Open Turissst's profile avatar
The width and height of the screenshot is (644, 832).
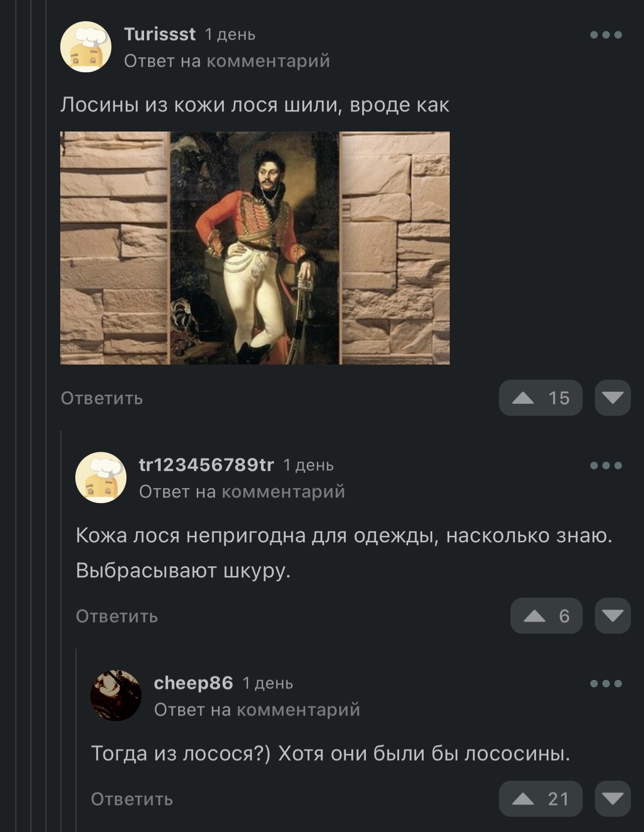coord(86,47)
